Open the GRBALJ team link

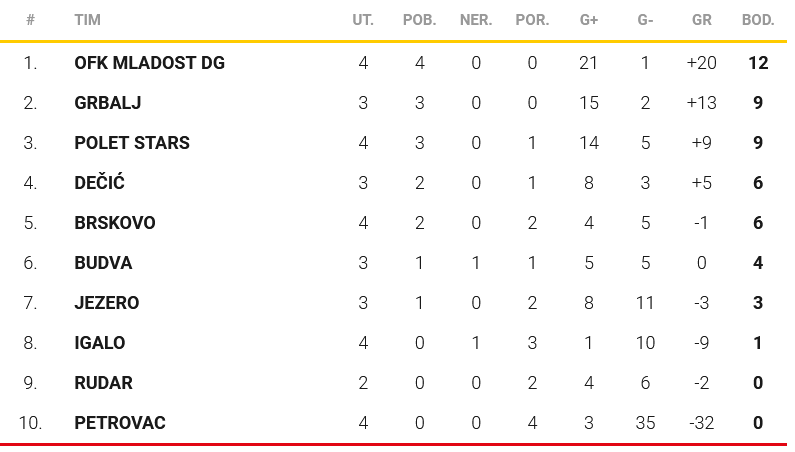[106, 103]
